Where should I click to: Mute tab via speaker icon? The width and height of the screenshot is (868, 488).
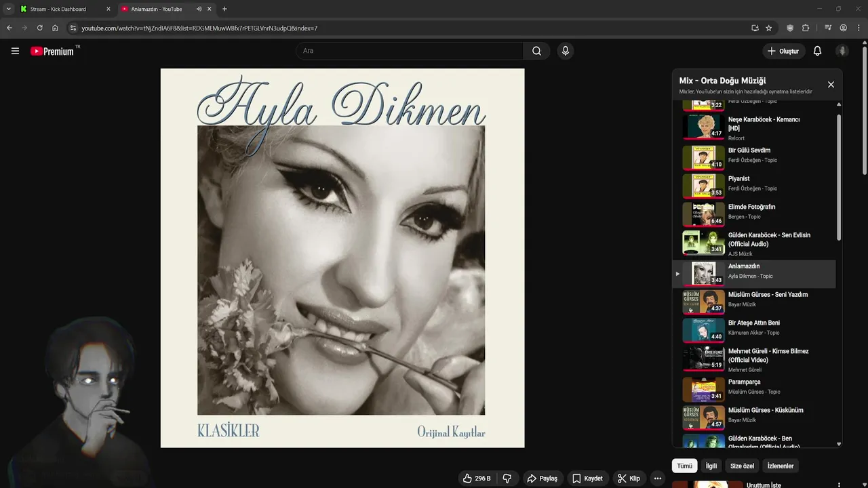pyautogui.click(x=199, y=9)
